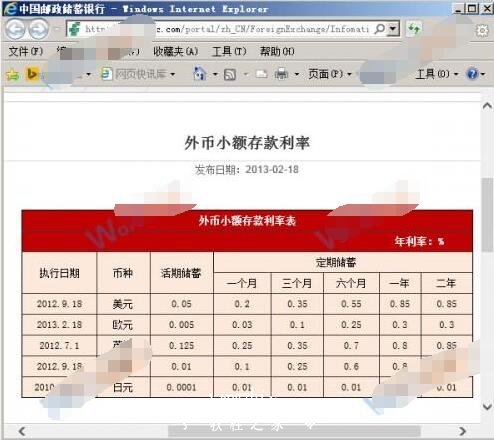
Task: Click the table header 外币小额存款利率表
Action: (247, 221)
